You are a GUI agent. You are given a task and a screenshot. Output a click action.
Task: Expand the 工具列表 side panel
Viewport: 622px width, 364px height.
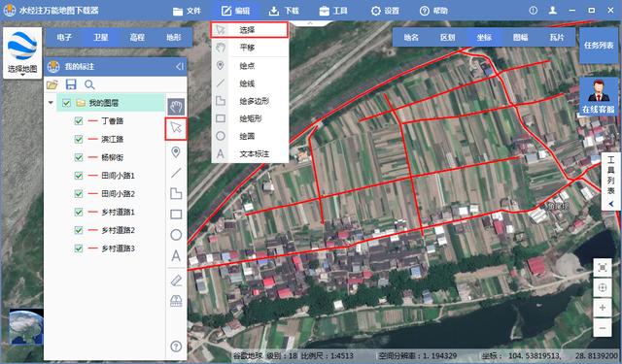tap(611, 181)
